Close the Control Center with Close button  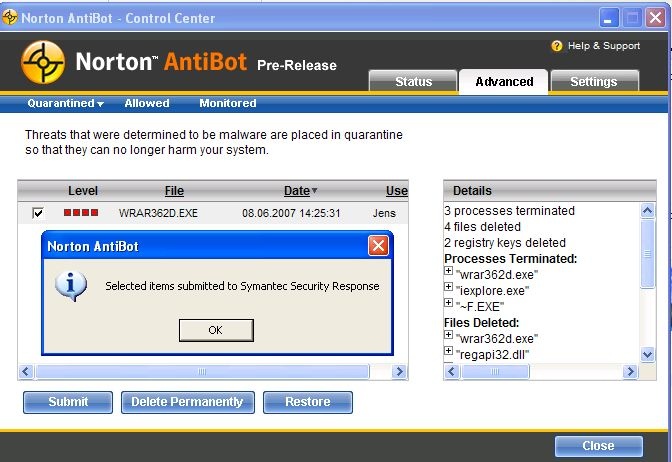point(598,446)
